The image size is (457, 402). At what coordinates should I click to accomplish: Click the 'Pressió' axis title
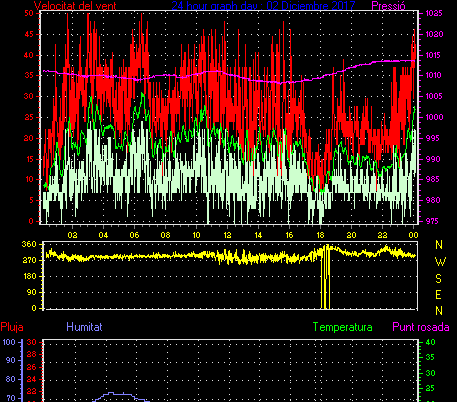[x=388, y=6]
